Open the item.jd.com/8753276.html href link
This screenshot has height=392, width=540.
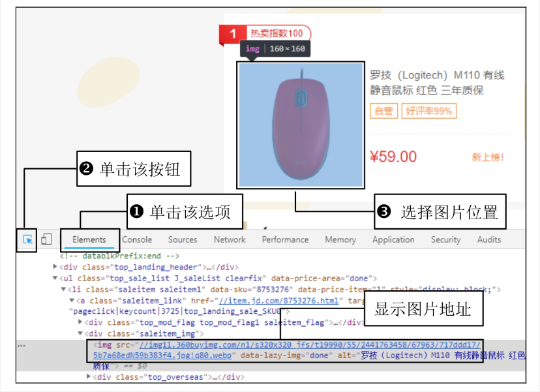pos(278,301)
